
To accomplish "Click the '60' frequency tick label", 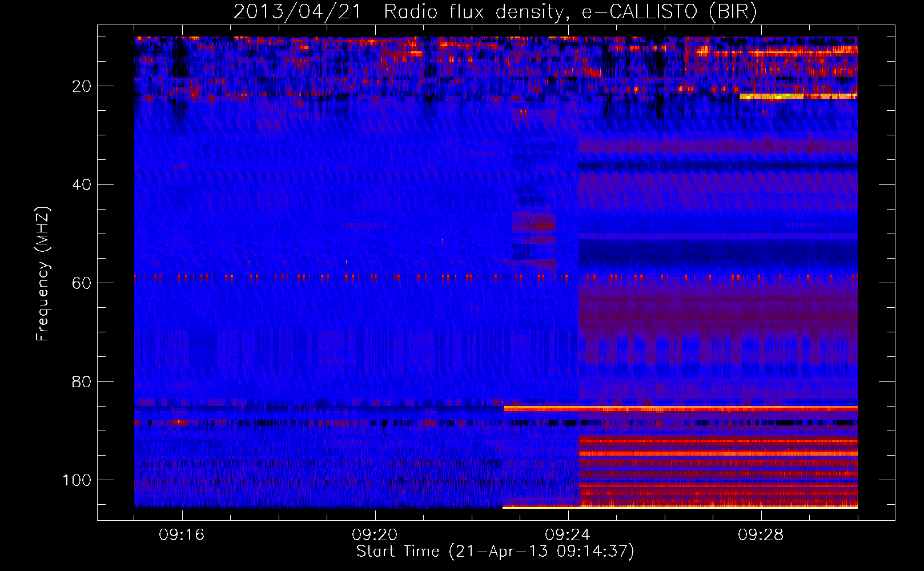I will tap(82, 283).
